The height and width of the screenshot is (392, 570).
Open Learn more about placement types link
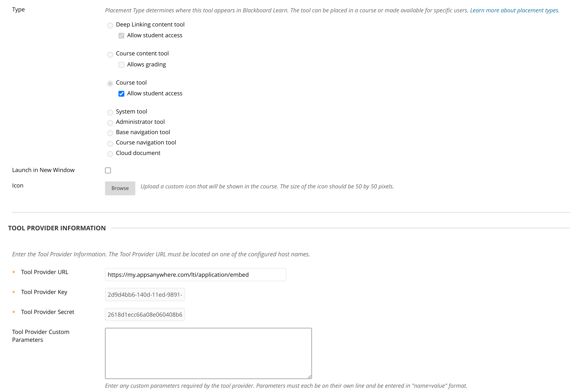coord(514,10)
